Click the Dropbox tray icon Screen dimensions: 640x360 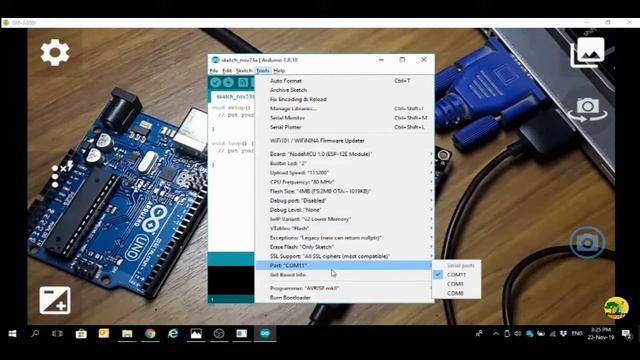[564, 334]
